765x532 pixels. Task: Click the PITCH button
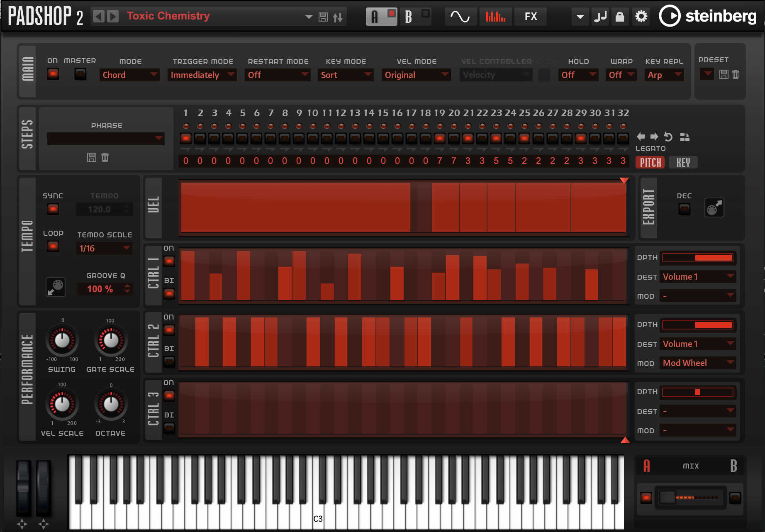[650, 163]
